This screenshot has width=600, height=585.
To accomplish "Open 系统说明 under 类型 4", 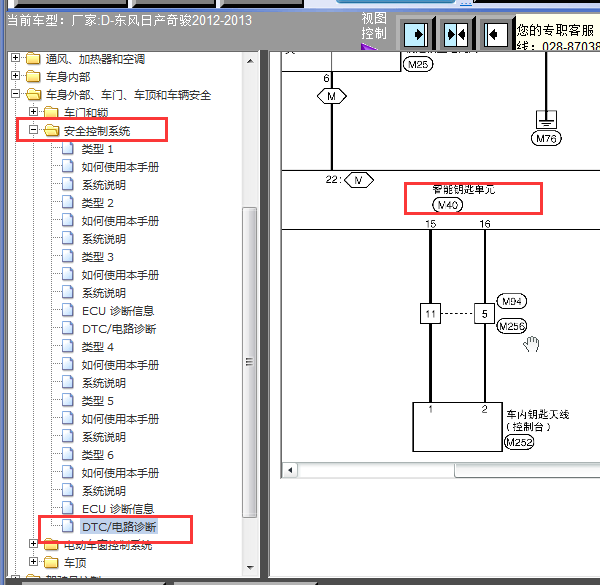I will click(x=104, y=383).
